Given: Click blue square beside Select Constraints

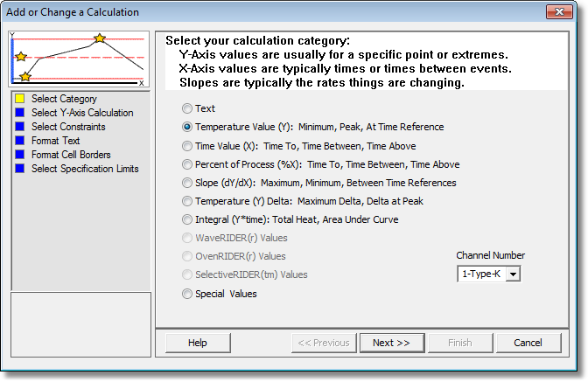Looking at the screenshot, I should [20, 127].
